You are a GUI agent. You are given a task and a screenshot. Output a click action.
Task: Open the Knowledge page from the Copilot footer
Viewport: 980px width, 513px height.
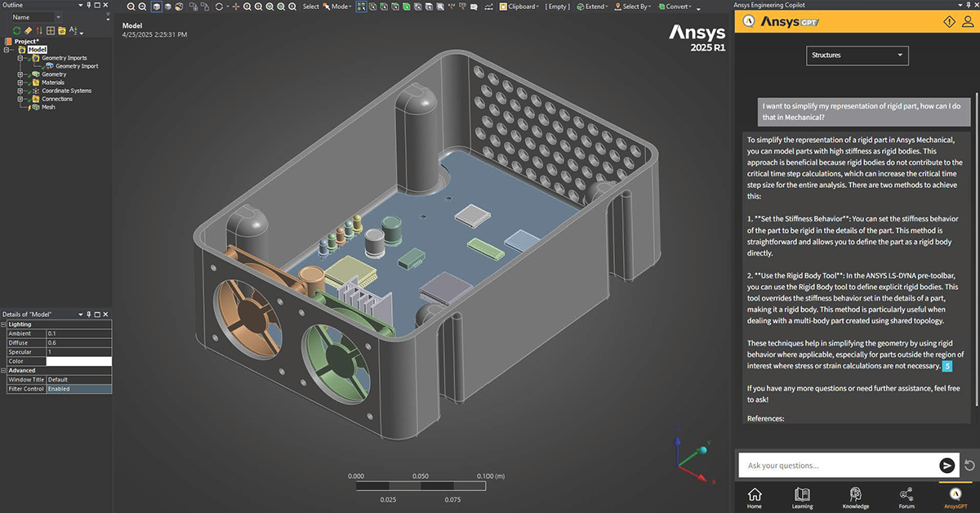[855, 497]
